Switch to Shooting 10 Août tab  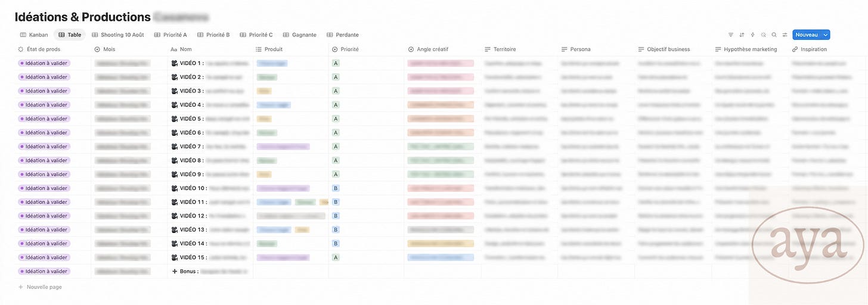click(117, 35)
